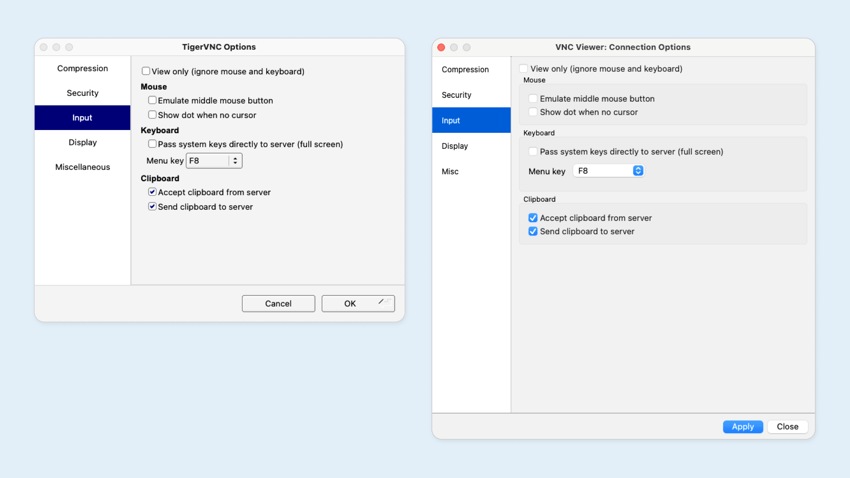Image resolution: width=850 pixels, height=478 pixels.
Task: Open Display tab in TigerVNC Options
Action: [x=82, y=143]
